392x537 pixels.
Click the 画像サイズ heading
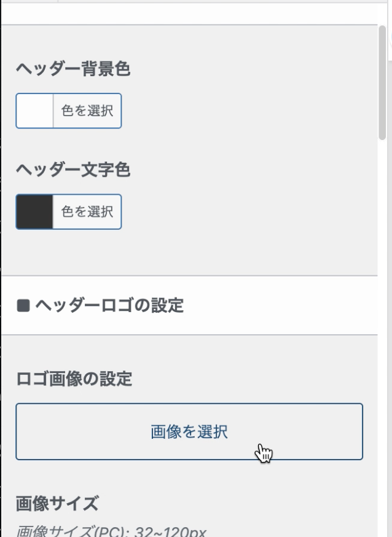[57, 504]
